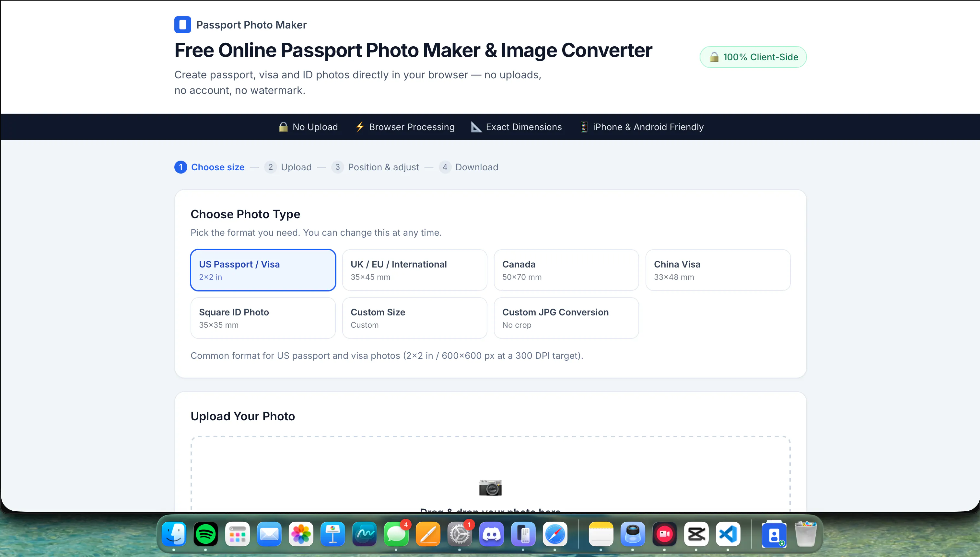
Task: Open Discord from the dock
Action: click(491, 534)
